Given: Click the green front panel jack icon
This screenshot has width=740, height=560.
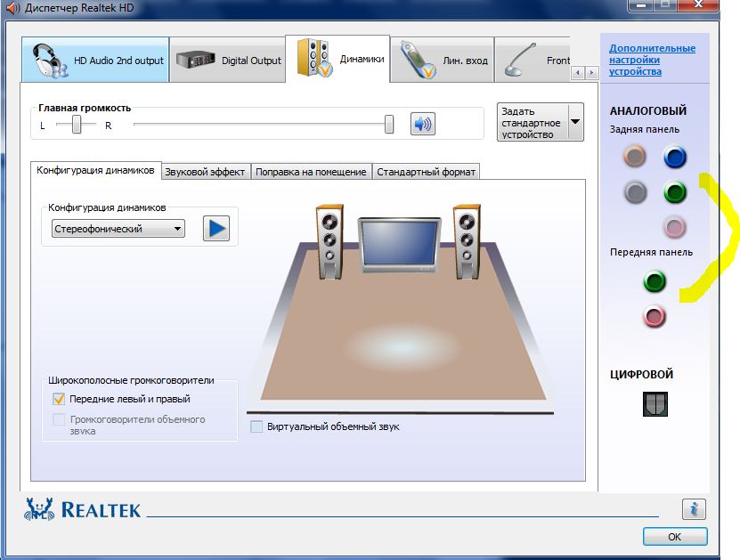Looking at the screenshot, I should tap(655, 282).
